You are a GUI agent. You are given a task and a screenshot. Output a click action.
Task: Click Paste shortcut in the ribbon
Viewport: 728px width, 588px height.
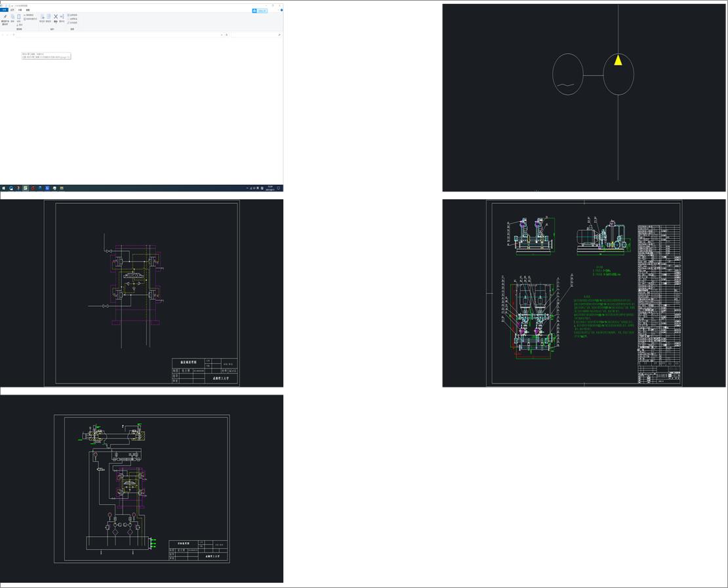pyautogui.click(x=30, y=18)
